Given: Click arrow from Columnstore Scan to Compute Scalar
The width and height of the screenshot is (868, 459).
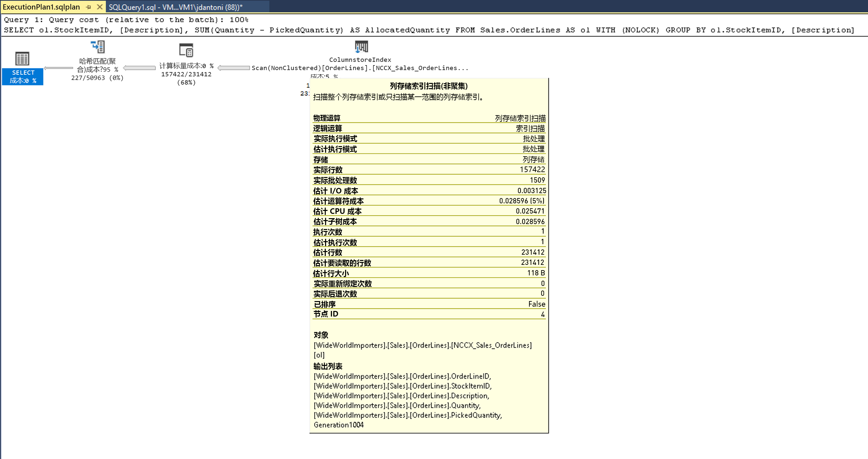Looking at the screenshot, I should point(234,68).
